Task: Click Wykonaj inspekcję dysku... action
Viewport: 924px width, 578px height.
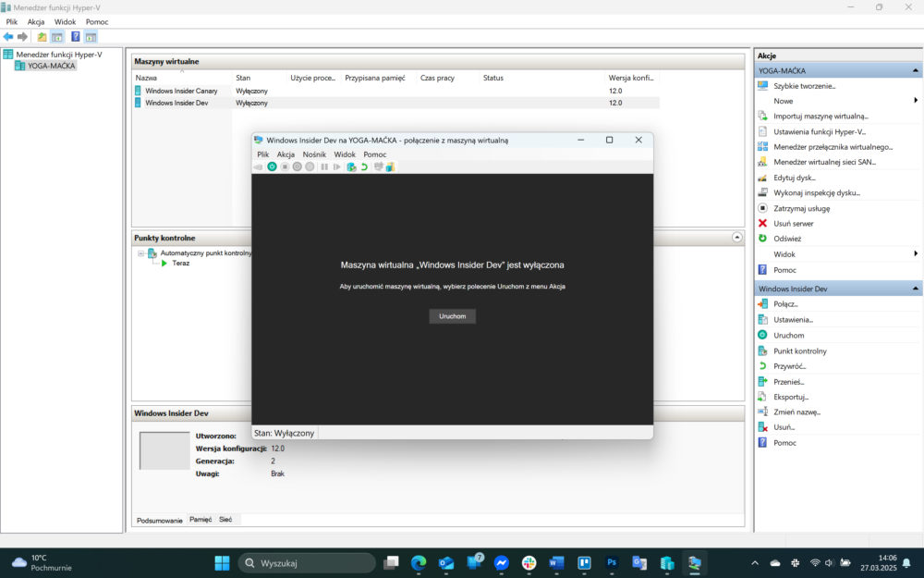Action: pos(816,193)
